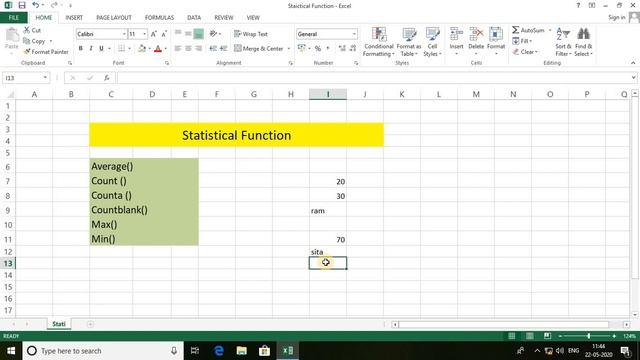Open Number group dialog launcher
Viewport: 640px width, 360px height.
click(356, 63)
